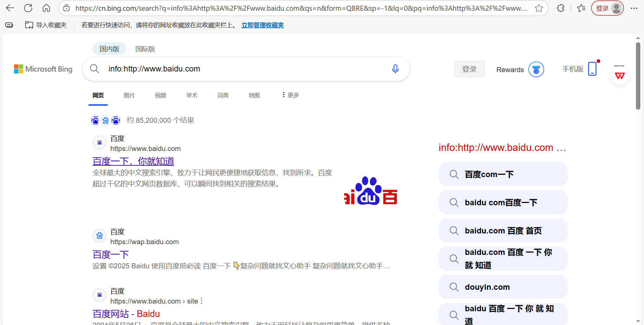Select the 学术 results tab
The width and height of the screenshot is (644, 325).
[192, 95]
